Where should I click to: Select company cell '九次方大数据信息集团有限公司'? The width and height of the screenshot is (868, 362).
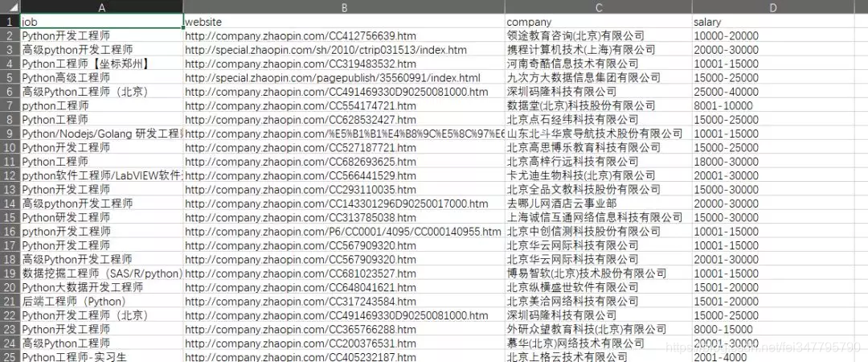tap(599, 77)
